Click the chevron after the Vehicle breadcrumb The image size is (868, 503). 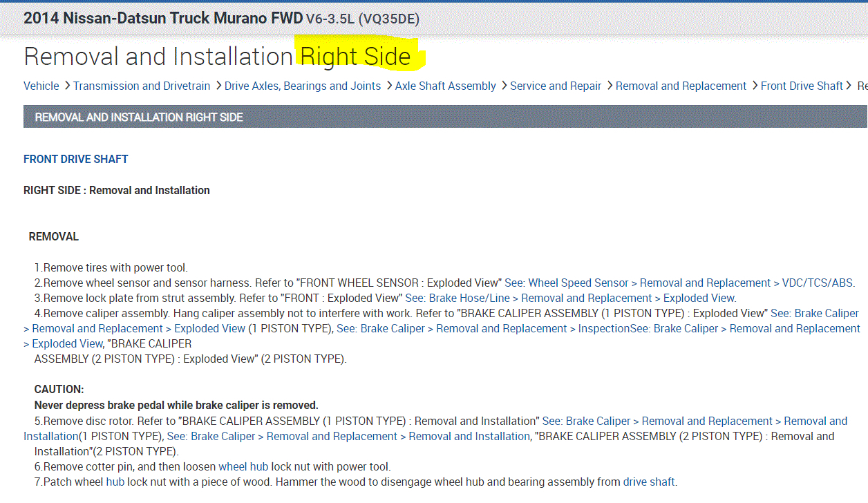67,86
